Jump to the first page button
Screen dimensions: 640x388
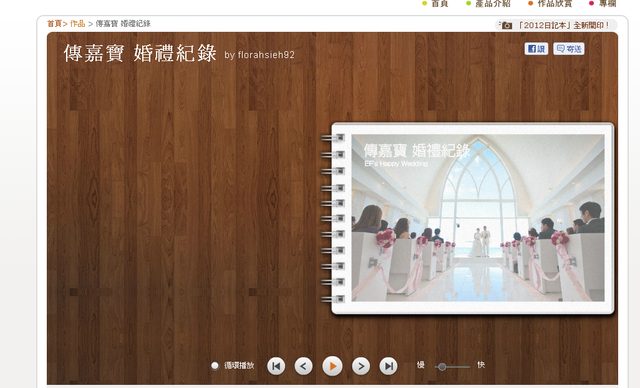[276, 366]
